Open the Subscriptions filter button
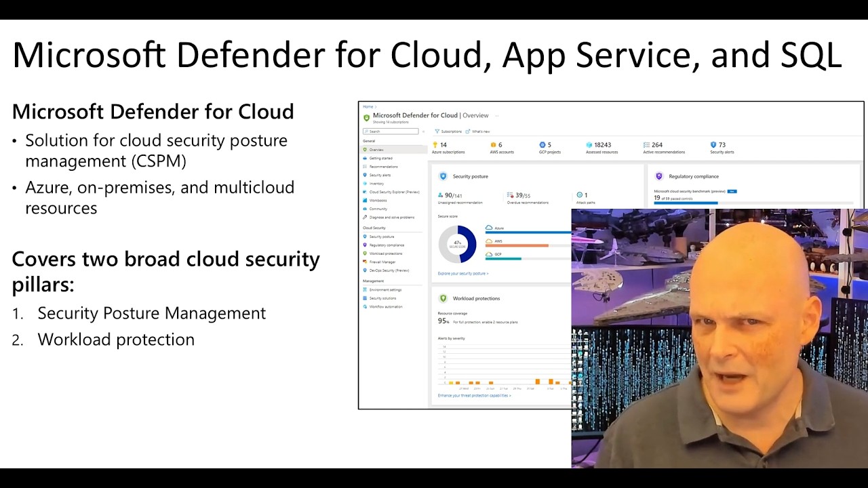 (x=448, y=131)
